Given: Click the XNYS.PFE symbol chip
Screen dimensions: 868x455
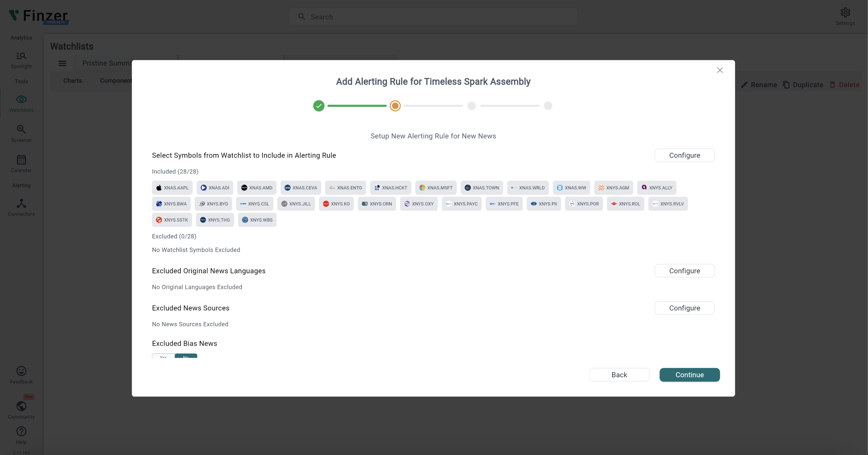Looking at the screenshot, I should pos(504,204).
